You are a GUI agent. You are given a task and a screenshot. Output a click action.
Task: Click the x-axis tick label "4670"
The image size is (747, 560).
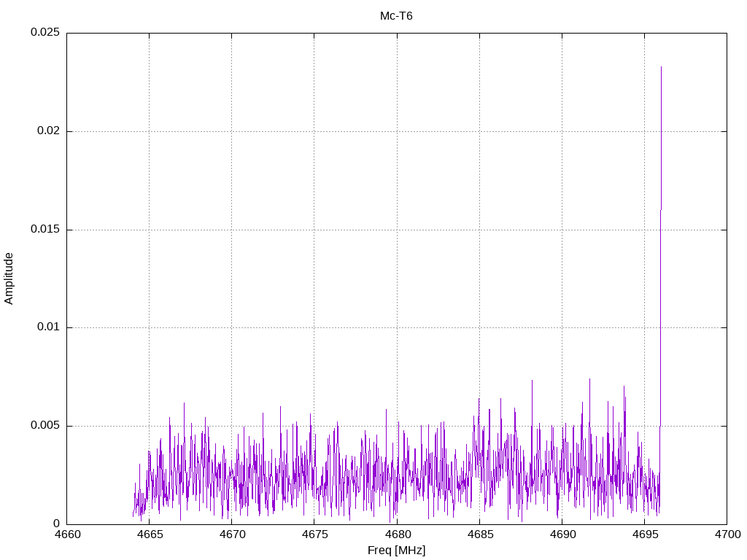click(x=232, y=534)
